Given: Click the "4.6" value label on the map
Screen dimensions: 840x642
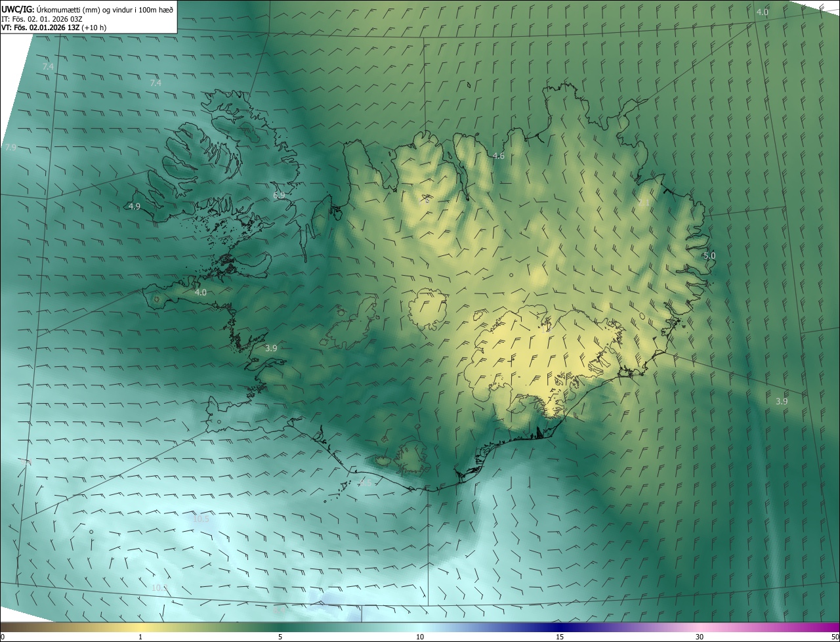Looking at the screenshot, I should pyautogui.click(x=498, y=156).
